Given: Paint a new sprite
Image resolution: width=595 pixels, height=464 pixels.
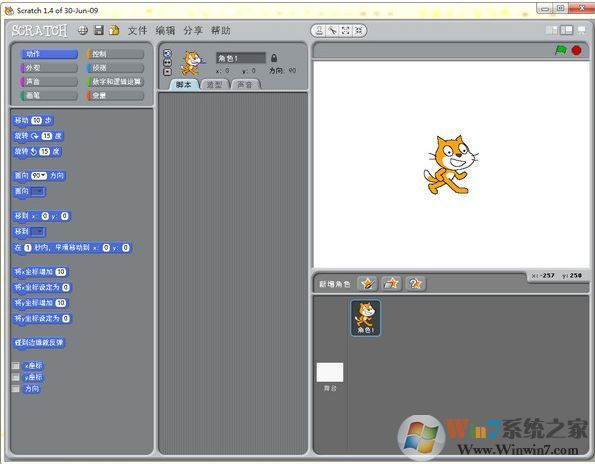Looking at the screenshot, I should [x=367, y=283].
